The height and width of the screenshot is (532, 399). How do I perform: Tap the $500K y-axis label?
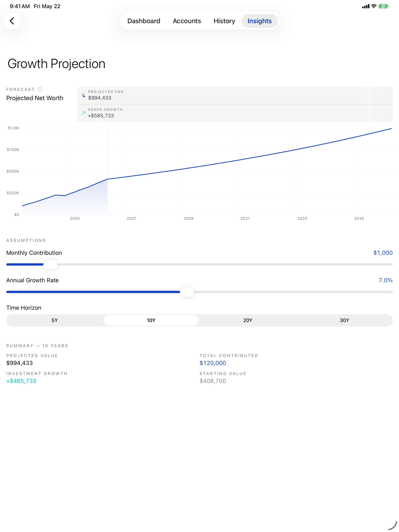click(13, 171)
